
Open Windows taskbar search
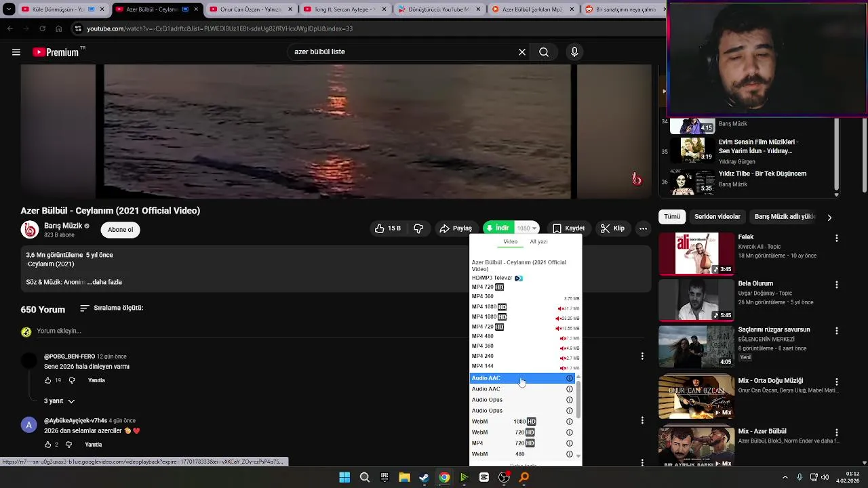coord(364,477)
